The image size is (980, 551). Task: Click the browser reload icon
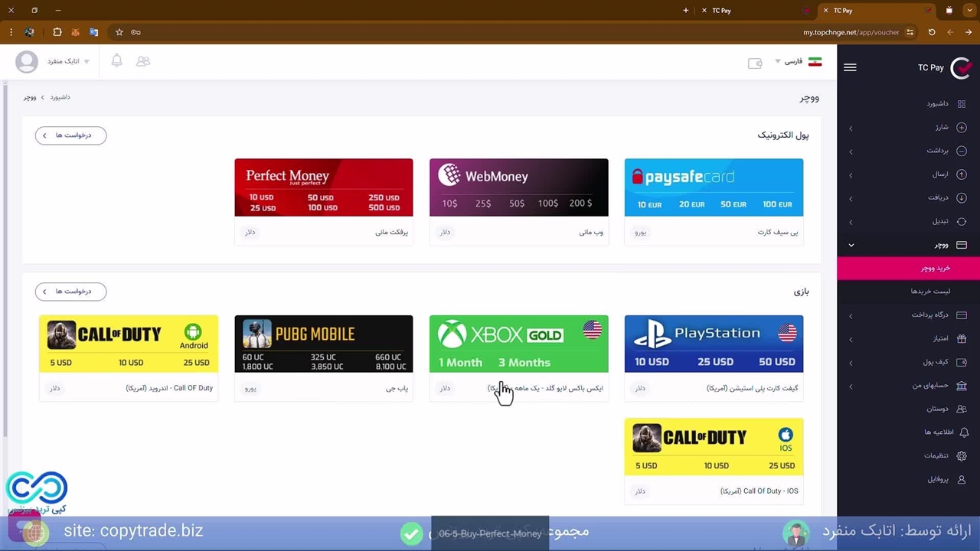click(x=932, y=32)
